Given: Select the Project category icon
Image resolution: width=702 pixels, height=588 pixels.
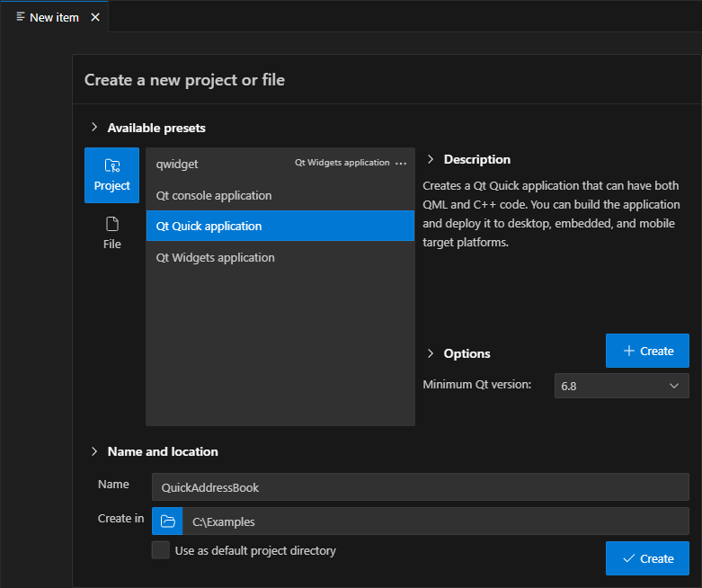Looking at the screenshot, I should (111, 175).
